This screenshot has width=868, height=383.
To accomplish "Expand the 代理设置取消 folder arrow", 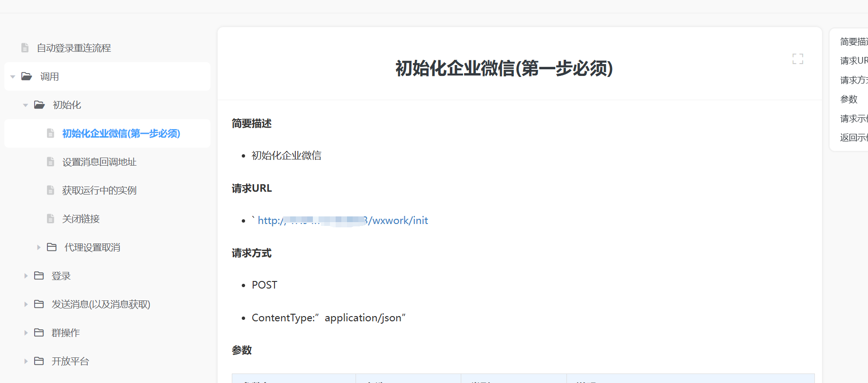I will [38, 247].
